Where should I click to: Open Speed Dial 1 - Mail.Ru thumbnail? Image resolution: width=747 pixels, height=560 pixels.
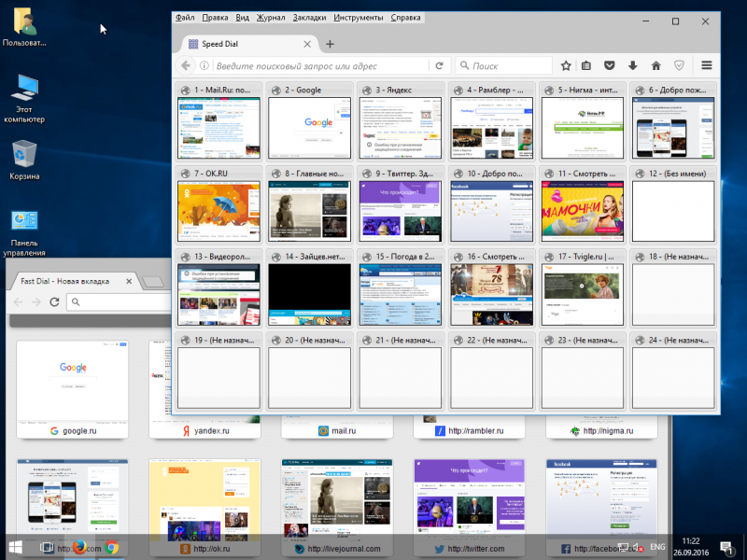218,128
